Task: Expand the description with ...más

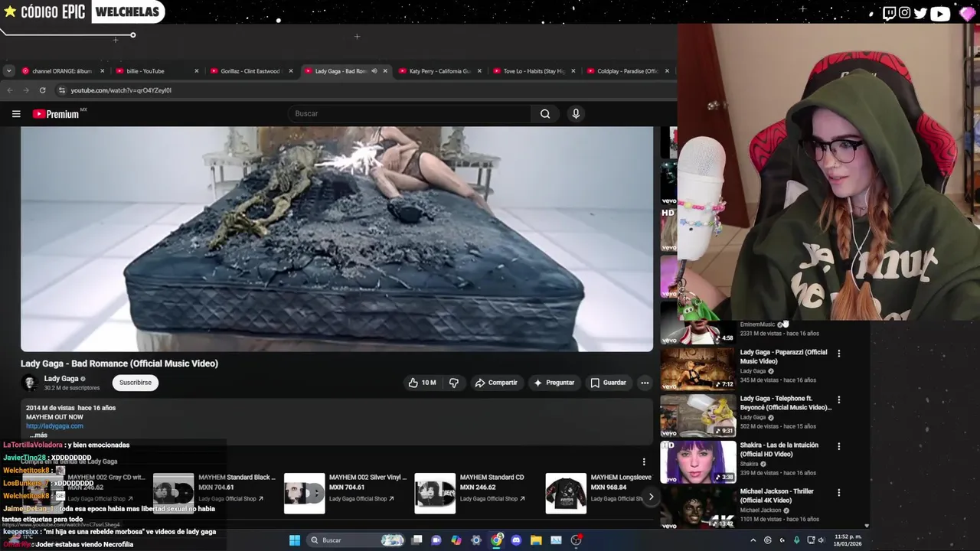Action: 38,435
